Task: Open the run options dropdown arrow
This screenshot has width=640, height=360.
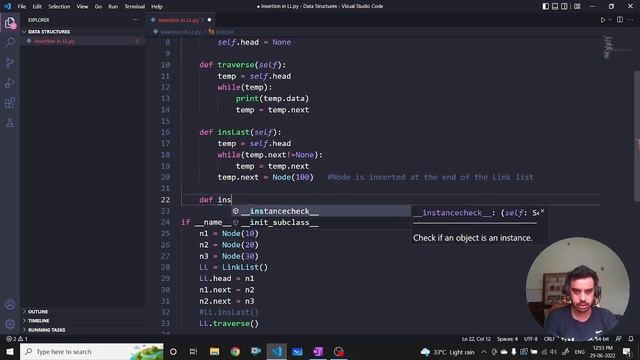Action: (x=610, y=20)
